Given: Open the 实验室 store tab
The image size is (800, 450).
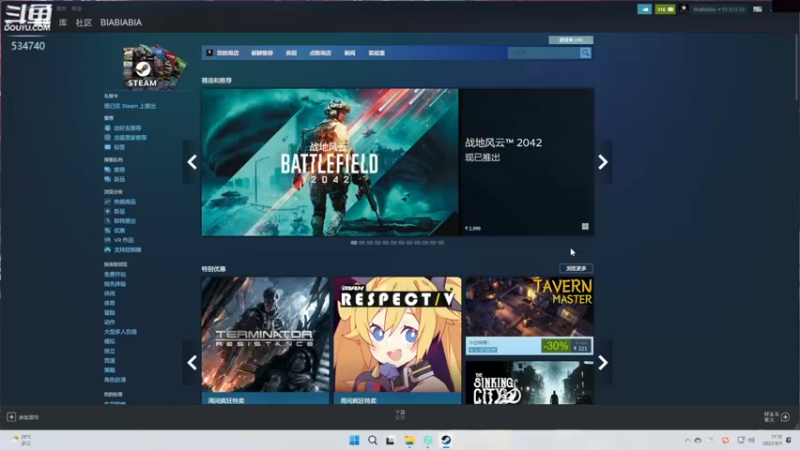Looking at the screenshot, I should (377, 53).
